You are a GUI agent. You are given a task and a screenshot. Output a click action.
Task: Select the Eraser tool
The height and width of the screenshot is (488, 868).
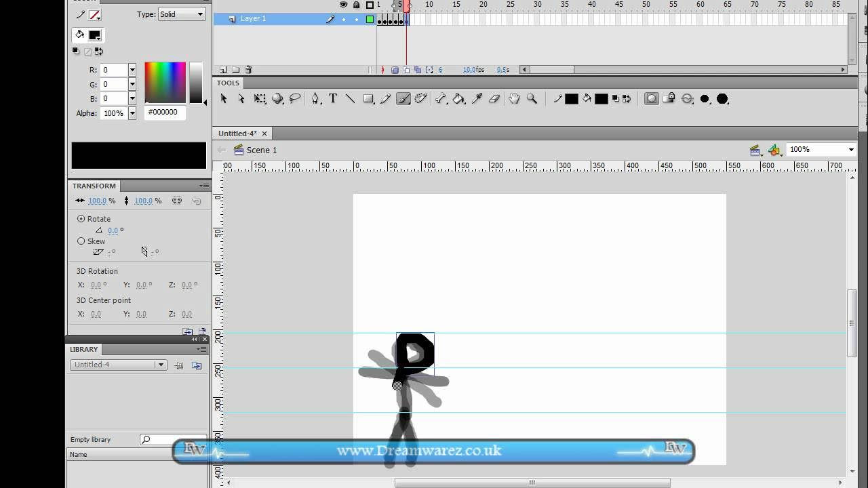(x=494, y=99)
